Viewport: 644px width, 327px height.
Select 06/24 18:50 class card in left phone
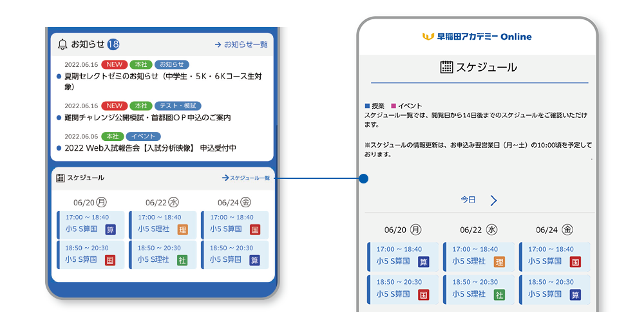235,255
